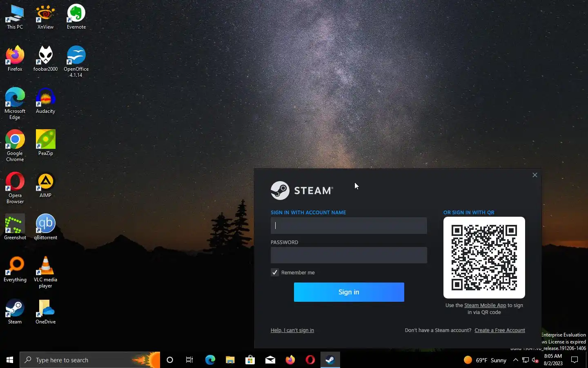Viewport: 588px width, 368px height.
Task: Select the Everything search desktop icon
Action: click(15, 269)
